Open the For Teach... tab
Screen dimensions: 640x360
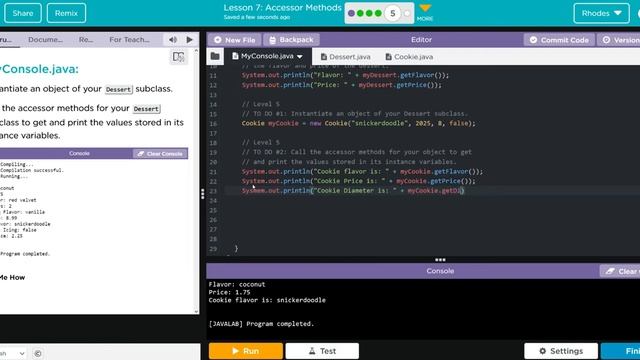click(x=129, y=40)
